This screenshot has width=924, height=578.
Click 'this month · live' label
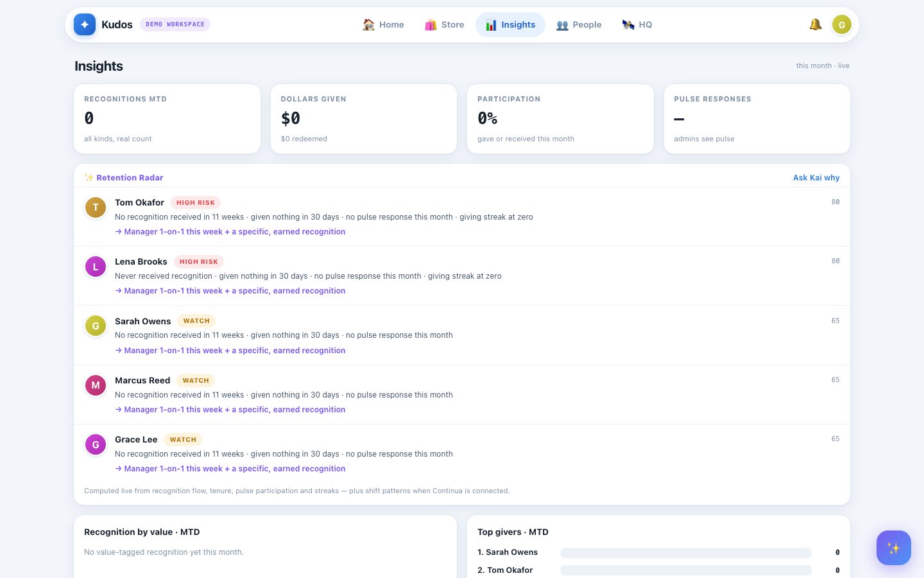823,66
